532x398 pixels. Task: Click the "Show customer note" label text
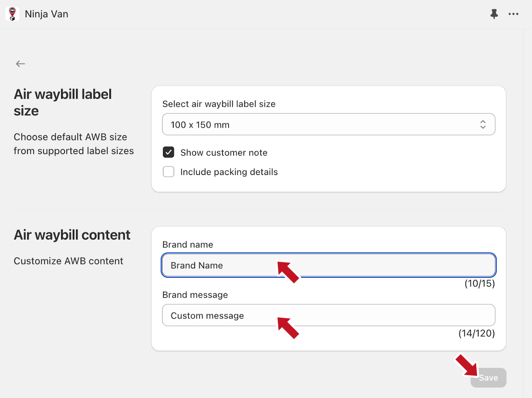click(x=224, y=153)
